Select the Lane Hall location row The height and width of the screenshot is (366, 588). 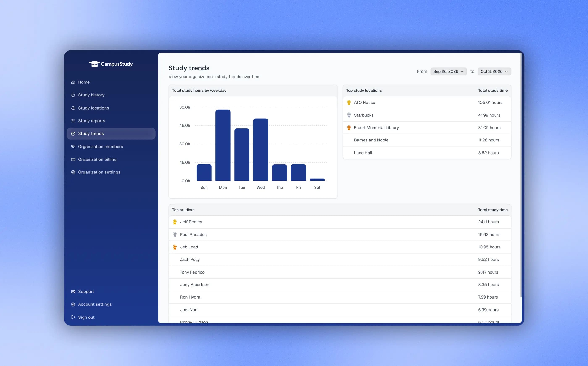(x=427, y=153)
